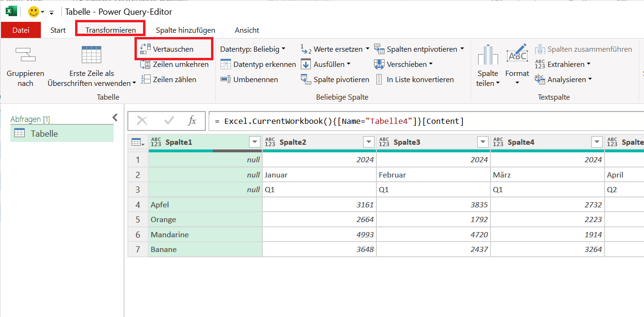Select row number 7 header
644x317 pixels.
138,249
